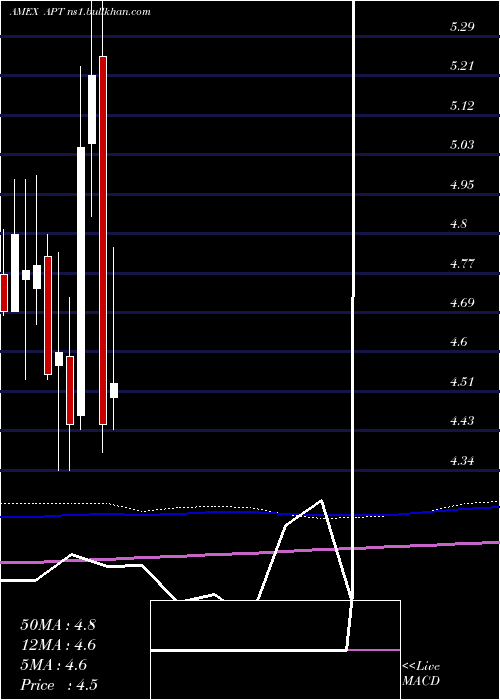
Task: Click the pink 50MA trend line
Action: pos(250,554)
